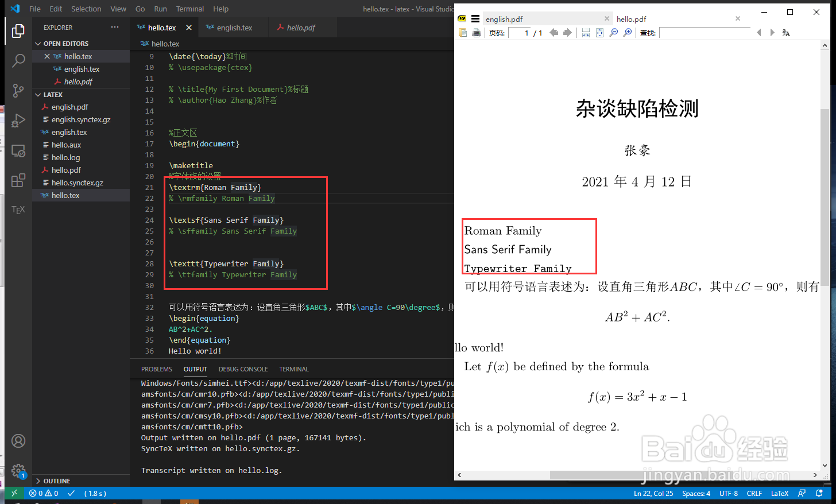The height and width of the screenshot is (504, 836).
Task: Open the Run menu
Action: coord(161,9)
